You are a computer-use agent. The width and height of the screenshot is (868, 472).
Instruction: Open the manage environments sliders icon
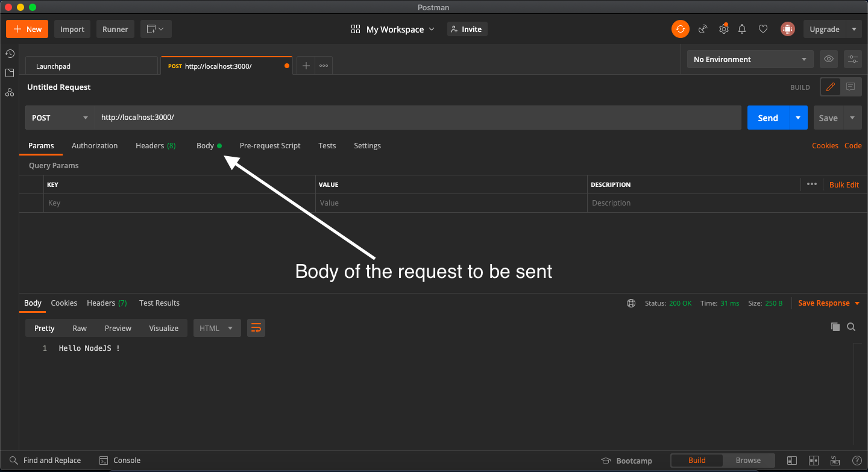pyautogui.click(x=853, y=59)
